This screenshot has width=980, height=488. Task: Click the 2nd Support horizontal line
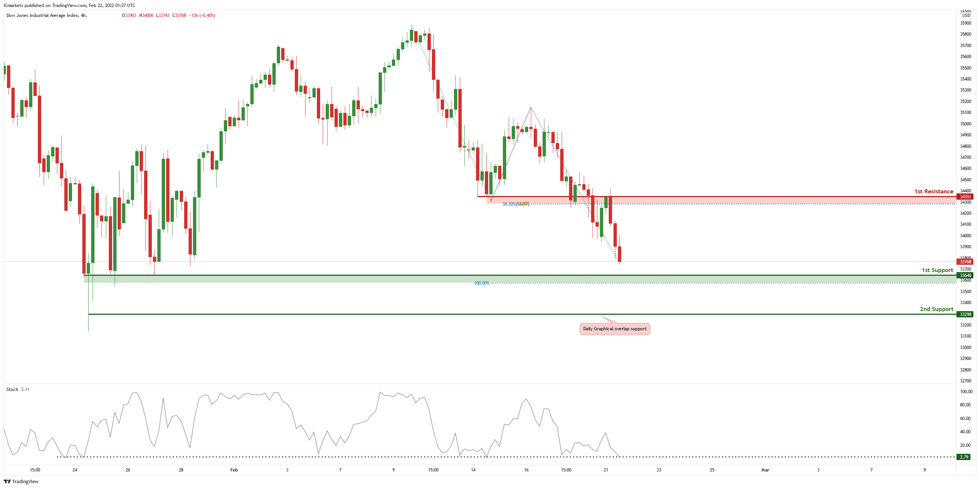pos(522,314)
